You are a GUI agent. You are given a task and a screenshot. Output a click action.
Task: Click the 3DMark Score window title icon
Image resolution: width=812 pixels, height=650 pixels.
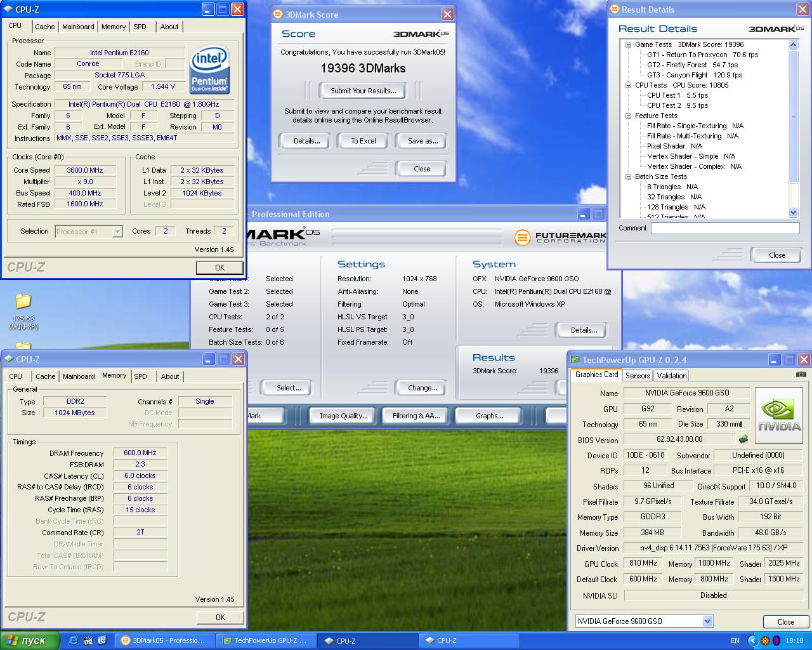click(x=278, y=14)
